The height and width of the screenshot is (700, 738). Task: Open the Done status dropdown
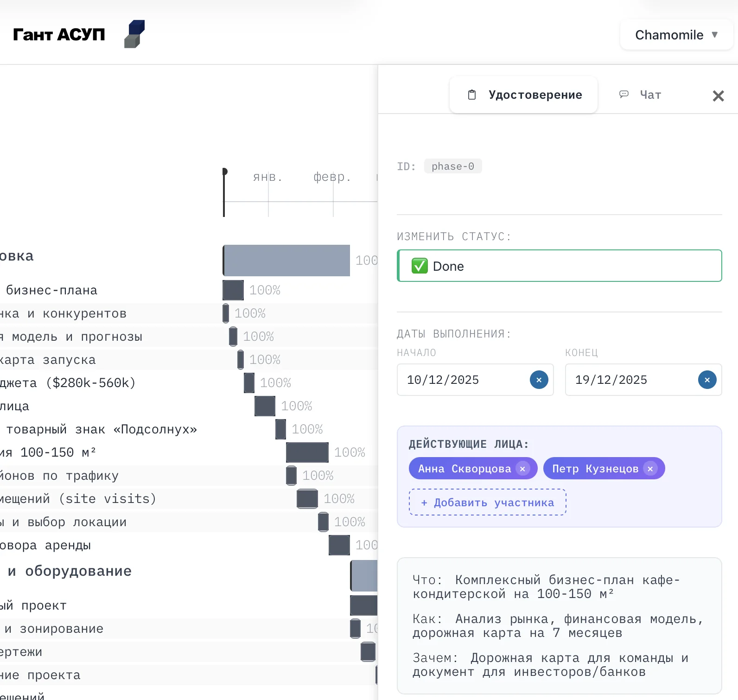(x=559, y=266)
